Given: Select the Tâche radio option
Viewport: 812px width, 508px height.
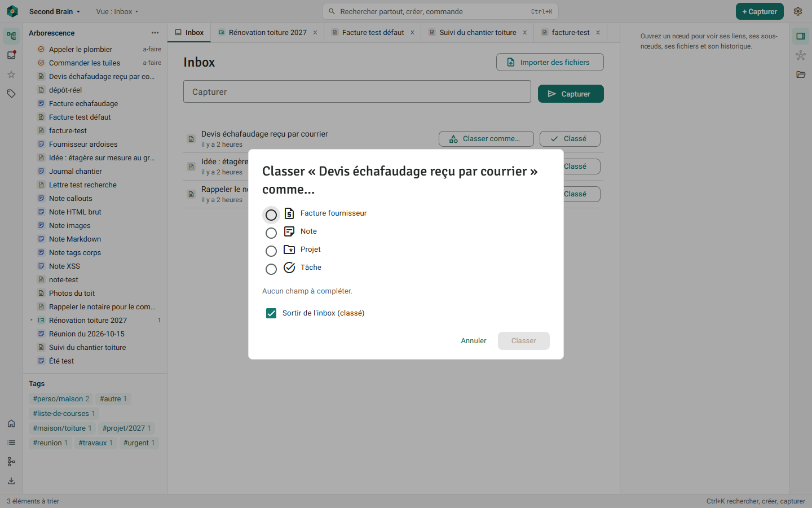Looking at the screenshot, I should (271, 269).
